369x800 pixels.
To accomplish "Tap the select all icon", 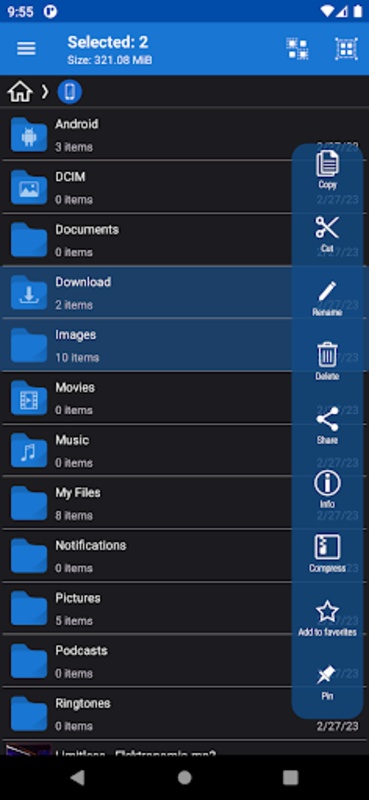I will coord(346,48).
